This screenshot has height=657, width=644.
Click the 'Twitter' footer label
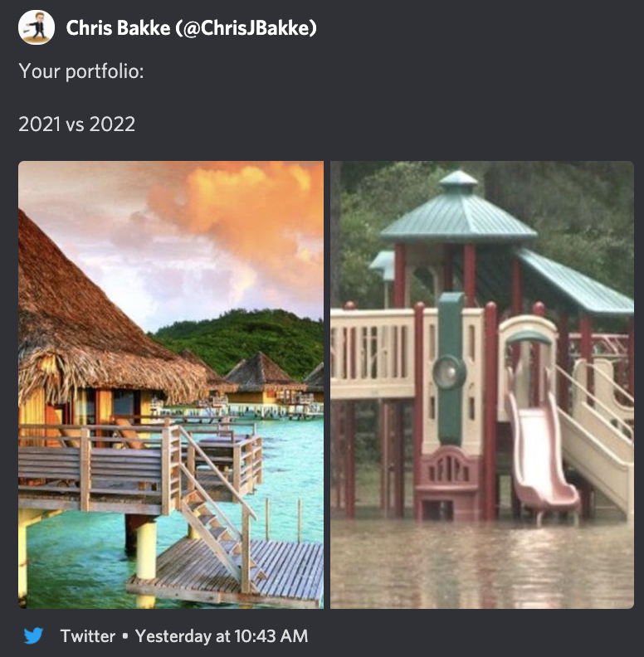(88, 636)
